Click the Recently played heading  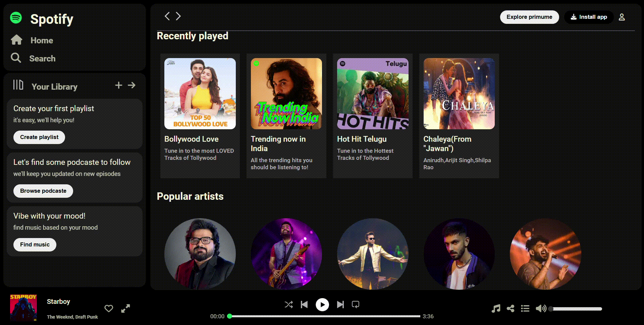193,36
